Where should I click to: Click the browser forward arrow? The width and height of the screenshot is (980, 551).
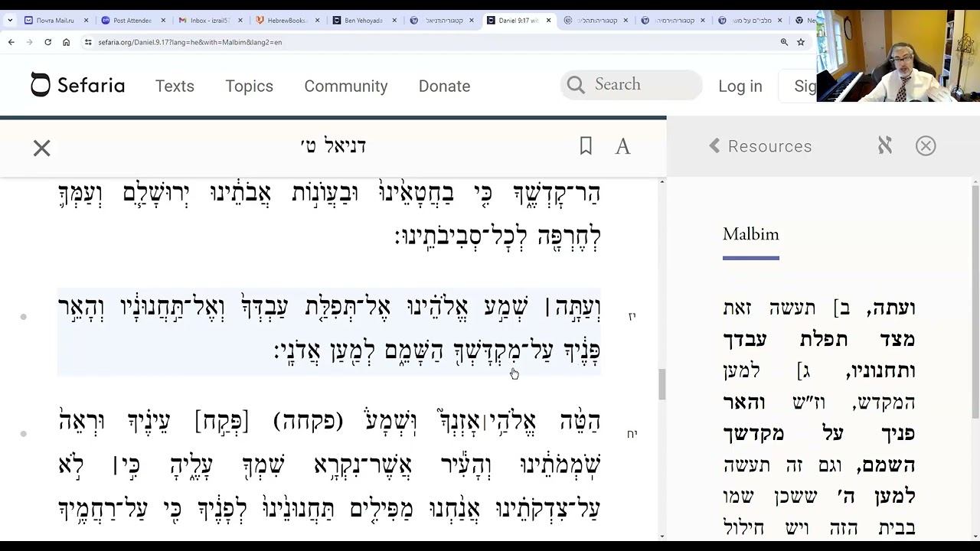tap(29, 42)
